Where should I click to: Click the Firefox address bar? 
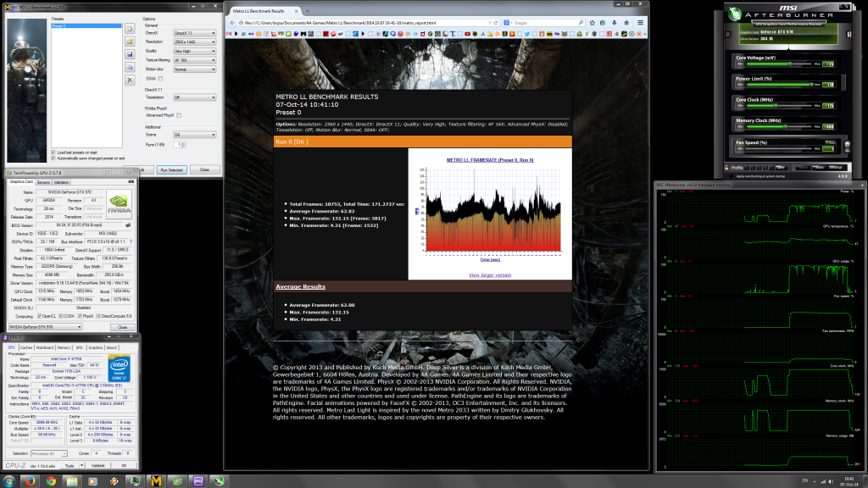pyautogui.click(x=356, y=23)
